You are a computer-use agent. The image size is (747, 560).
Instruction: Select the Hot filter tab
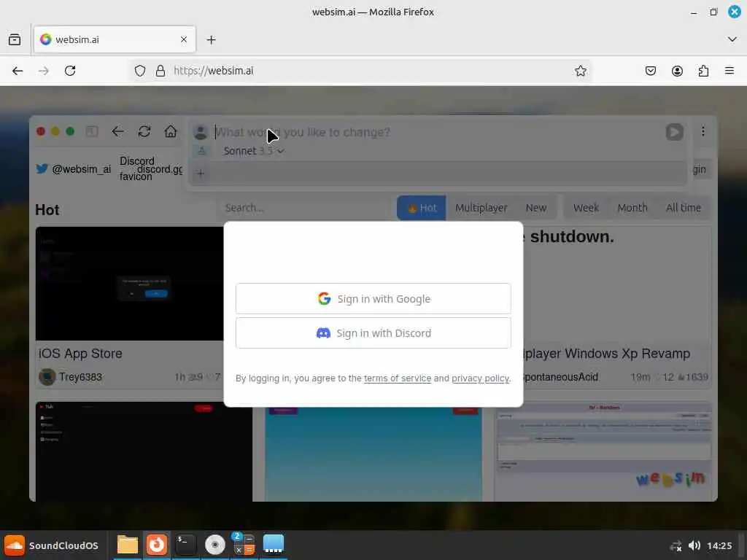421,208
